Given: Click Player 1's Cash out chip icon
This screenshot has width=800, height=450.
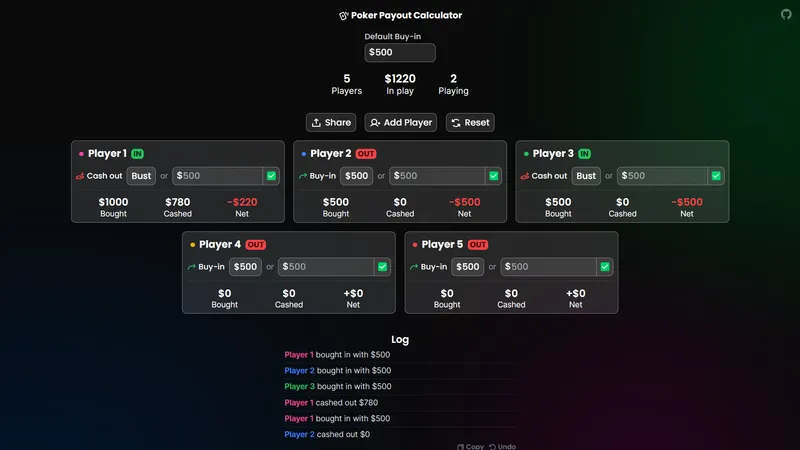Looking at the screenshot, I should pos(80,176).
